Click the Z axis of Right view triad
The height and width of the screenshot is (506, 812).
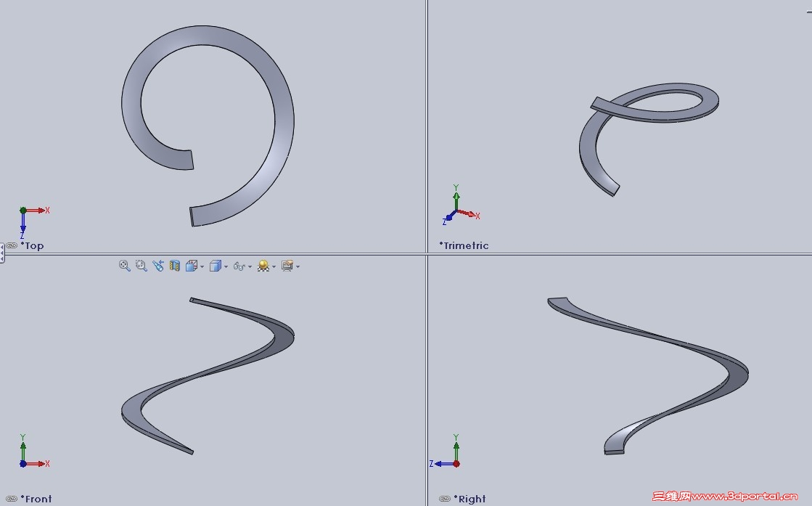point(440,464)
